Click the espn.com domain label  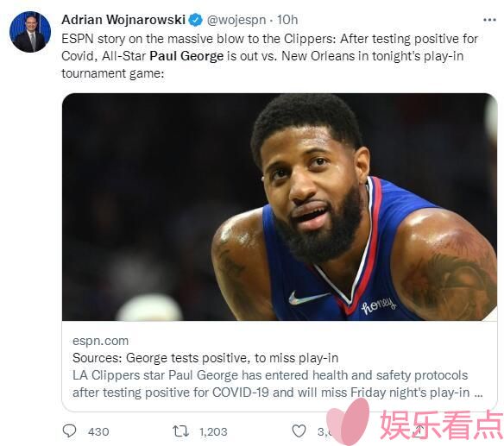point(100,341)
